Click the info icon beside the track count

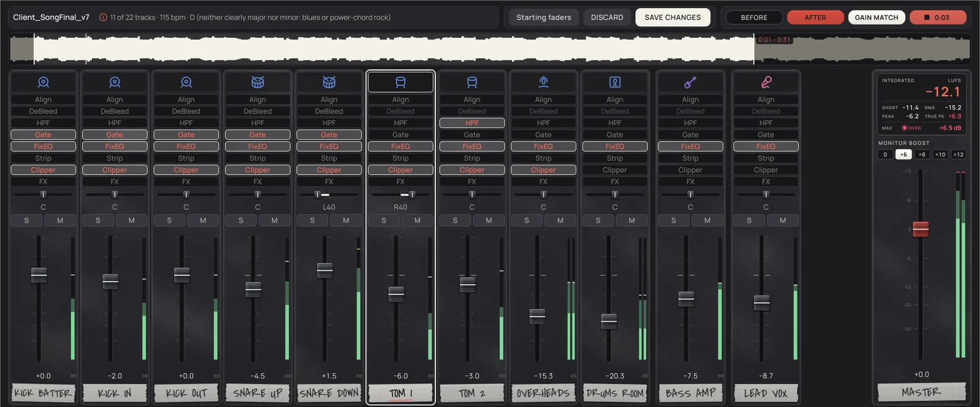tap(103, 18)
